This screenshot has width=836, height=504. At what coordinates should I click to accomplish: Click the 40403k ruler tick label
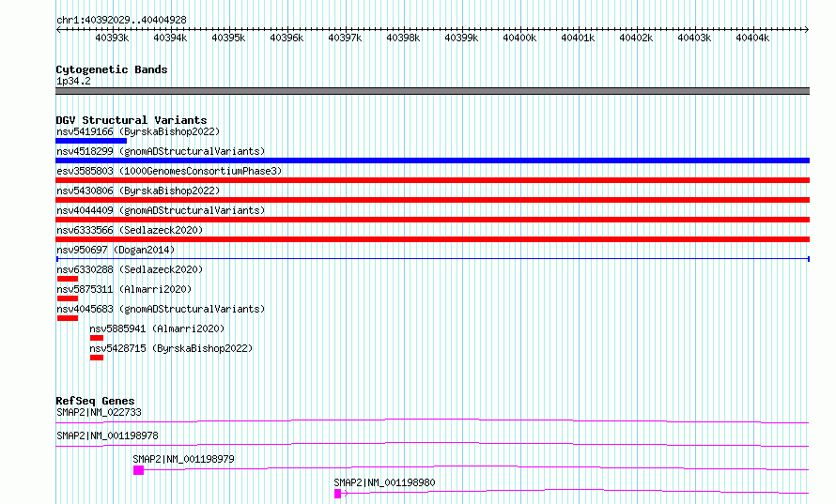[694, 38]
